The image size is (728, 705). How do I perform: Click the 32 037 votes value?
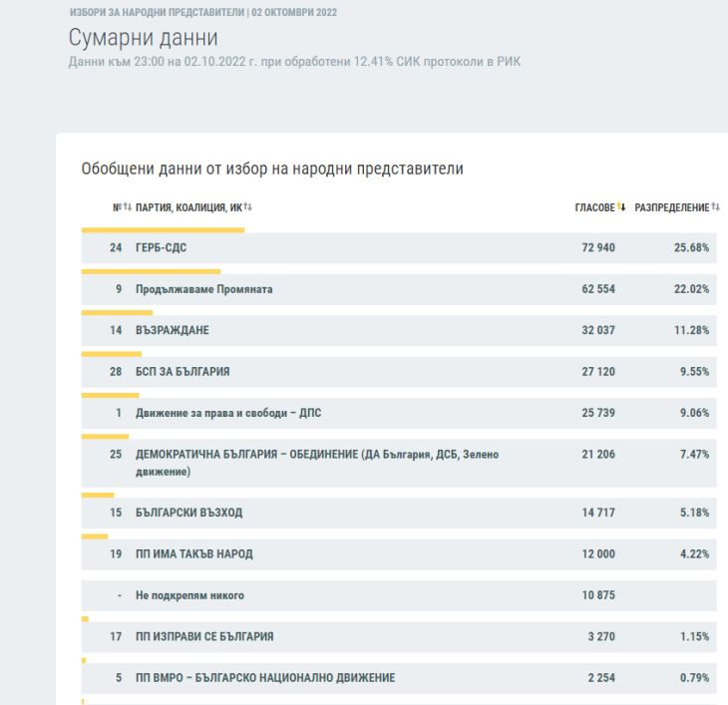click(x=598, y=330)
